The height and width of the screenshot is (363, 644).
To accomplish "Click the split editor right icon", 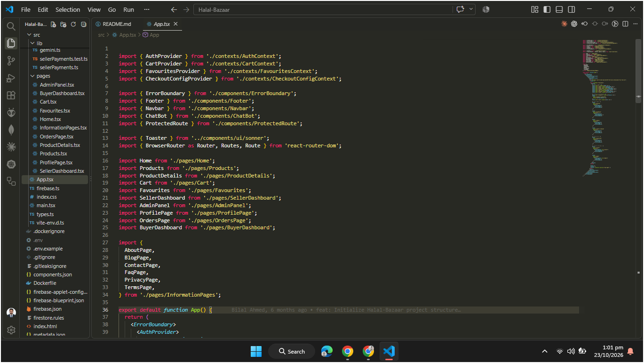I will pos(626,24).
